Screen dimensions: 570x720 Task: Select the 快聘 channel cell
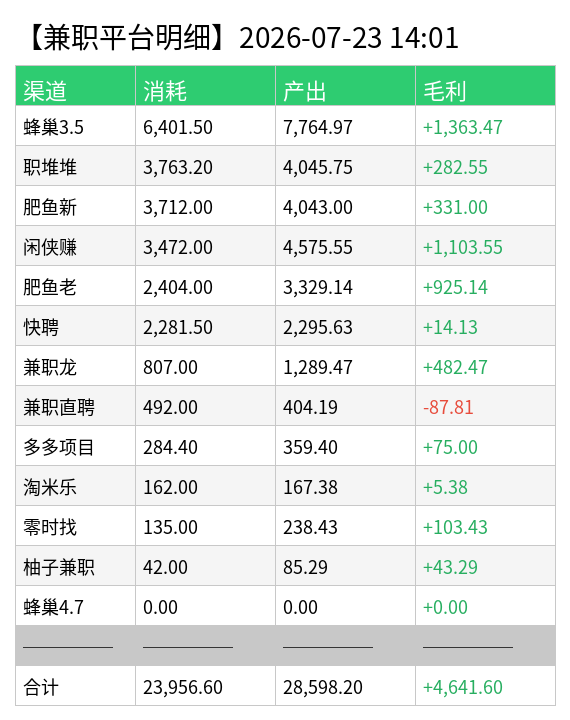tap(75, 326)
